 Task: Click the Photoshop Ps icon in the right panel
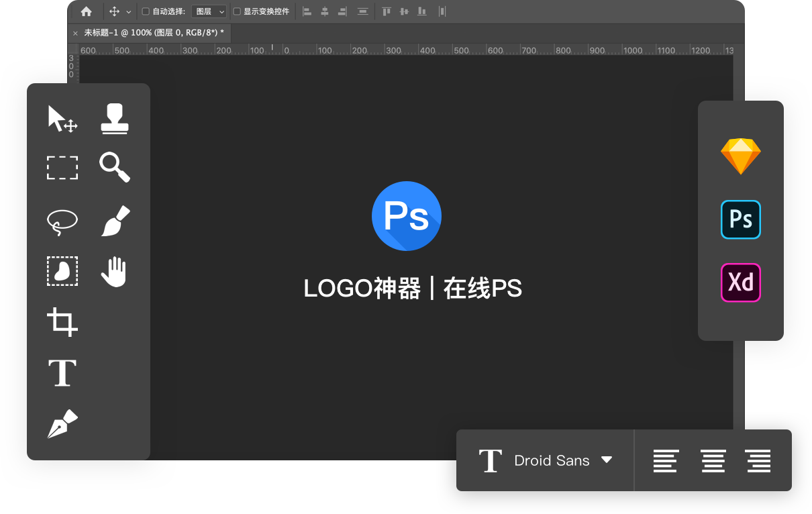tap(741, 219)
